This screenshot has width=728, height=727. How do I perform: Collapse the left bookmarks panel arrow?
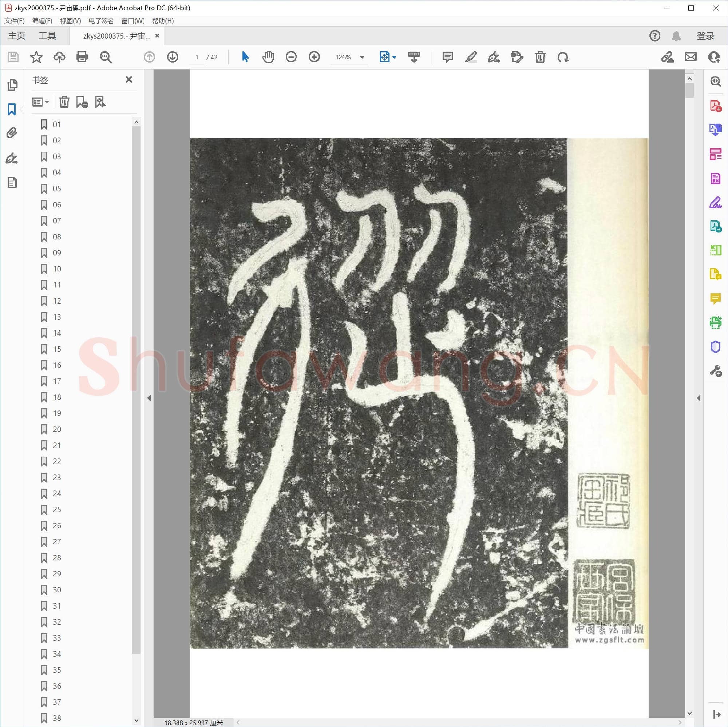tap(149, 398)
